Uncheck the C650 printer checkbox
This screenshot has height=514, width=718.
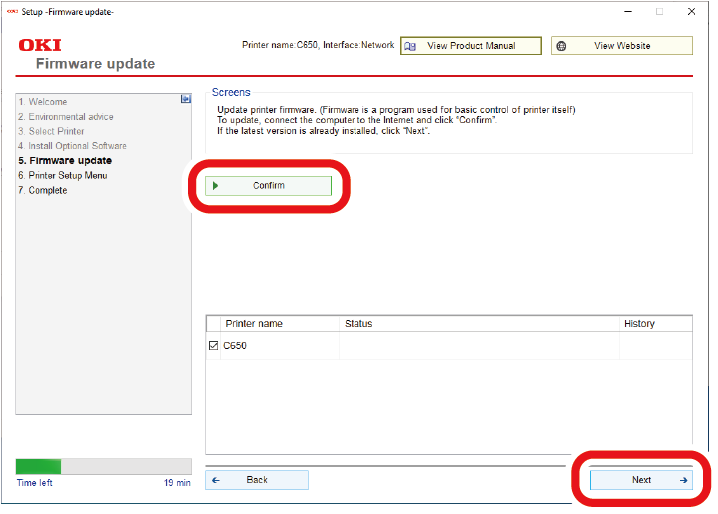(213, 346)
